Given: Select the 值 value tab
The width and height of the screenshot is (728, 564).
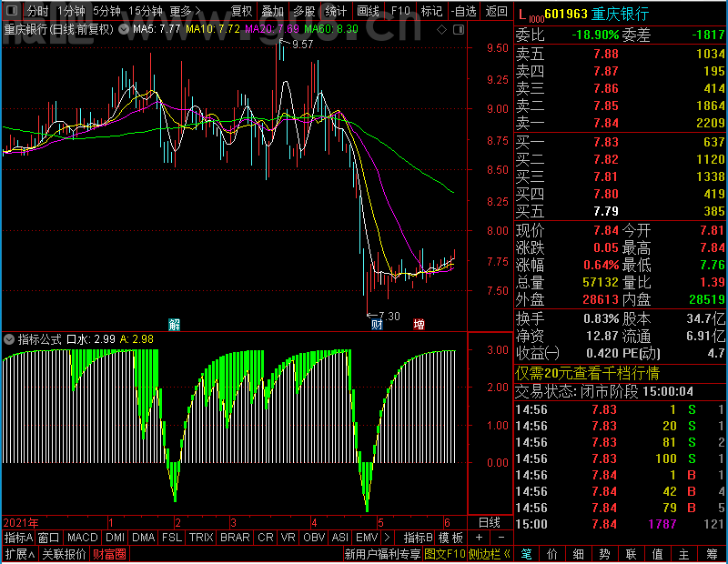Looking at the screenshot, I should click(x=657, y=554).
